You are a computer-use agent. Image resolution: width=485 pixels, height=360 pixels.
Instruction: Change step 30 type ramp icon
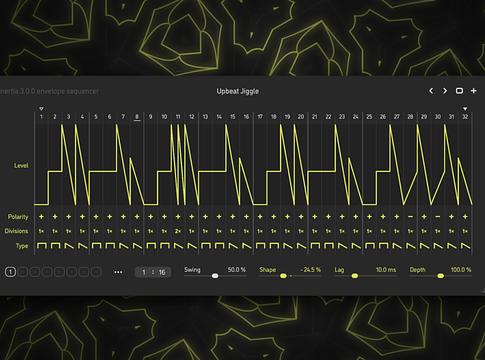point(438,246)
